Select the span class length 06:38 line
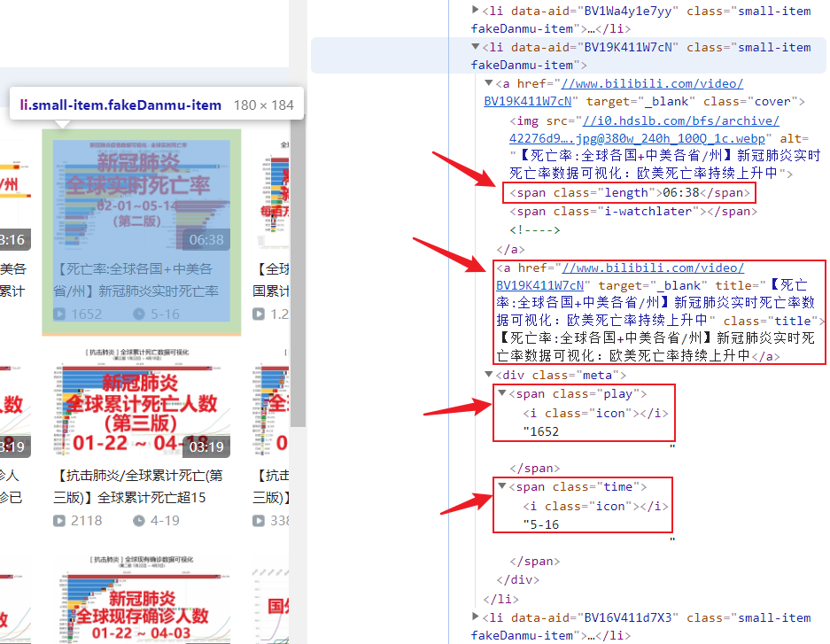Viewport: 830px width, 644px height. pyautogui.click(x=630, y=192)
